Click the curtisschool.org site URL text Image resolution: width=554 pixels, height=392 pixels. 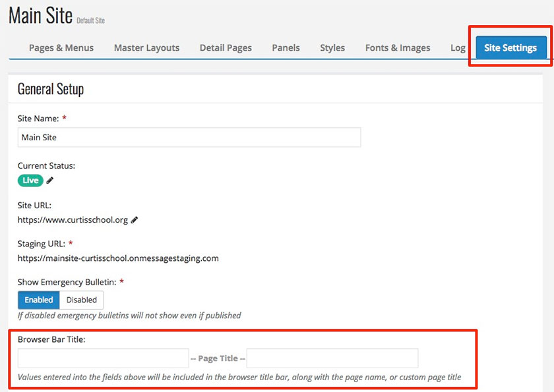[x=73, y=220]
